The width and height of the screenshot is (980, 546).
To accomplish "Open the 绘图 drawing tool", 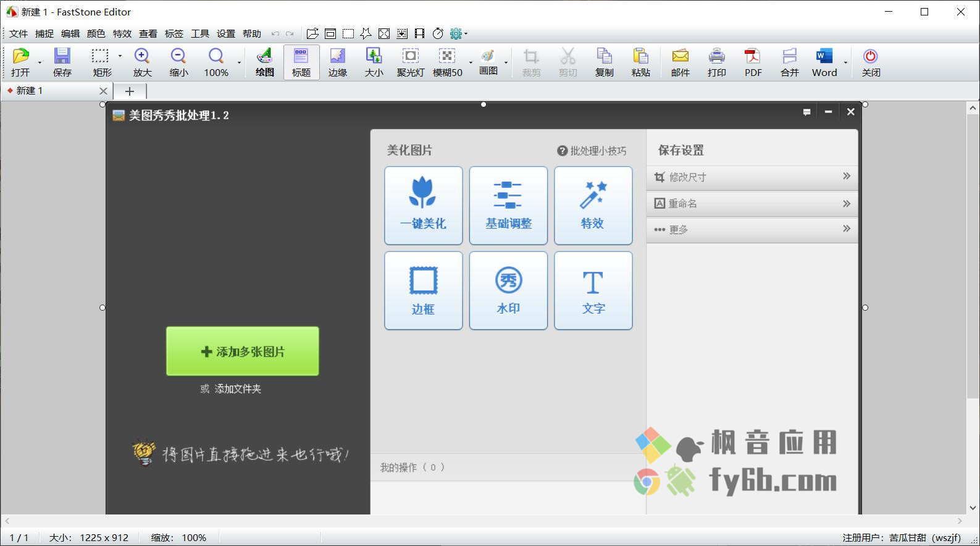I will (264, 62).
